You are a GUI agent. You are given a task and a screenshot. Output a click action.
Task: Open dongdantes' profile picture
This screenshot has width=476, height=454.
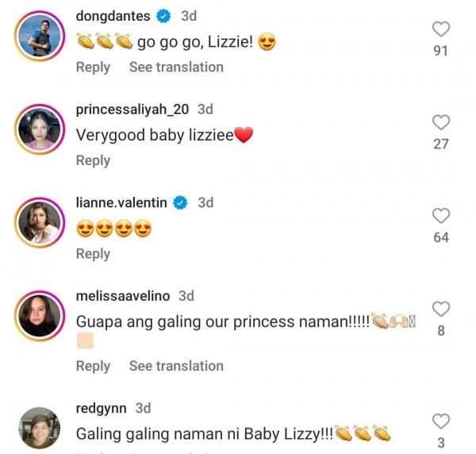[x=40, y=36]
